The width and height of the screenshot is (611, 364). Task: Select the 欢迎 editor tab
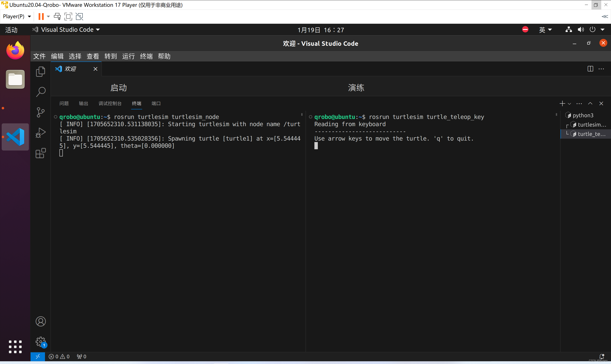point(76,69)
